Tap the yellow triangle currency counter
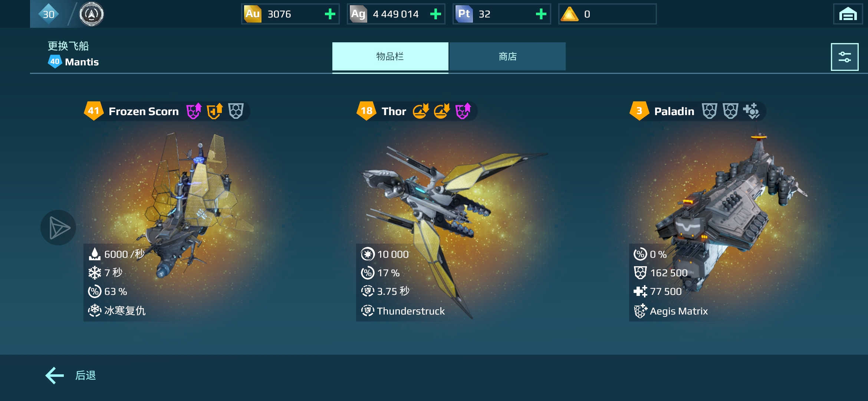The height and width of the screenshot is (401, 868). (x=607, y=14)
